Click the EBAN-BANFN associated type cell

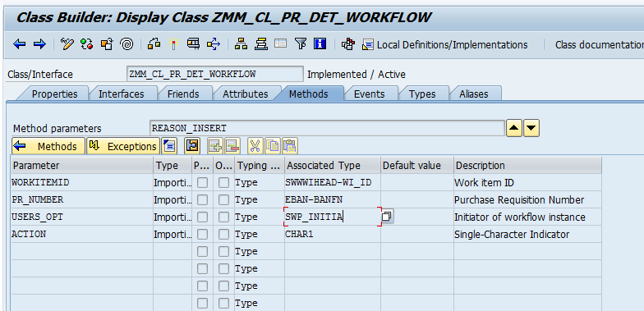click(332, 200)
